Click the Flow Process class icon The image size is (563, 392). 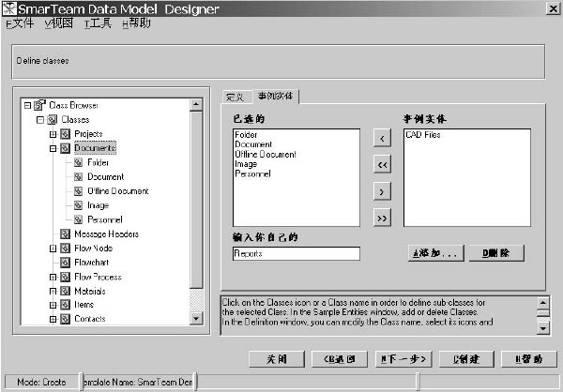65,277
